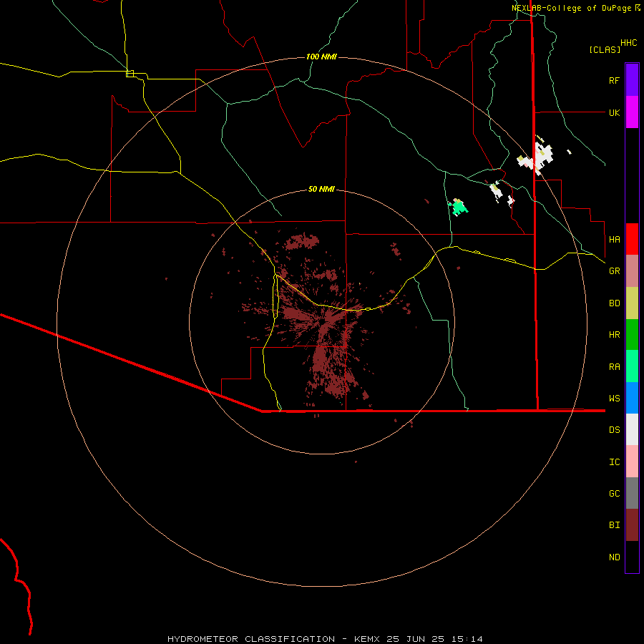Click the RA legend label
Viewport: 644px width, 644px height.
(614, 367)
